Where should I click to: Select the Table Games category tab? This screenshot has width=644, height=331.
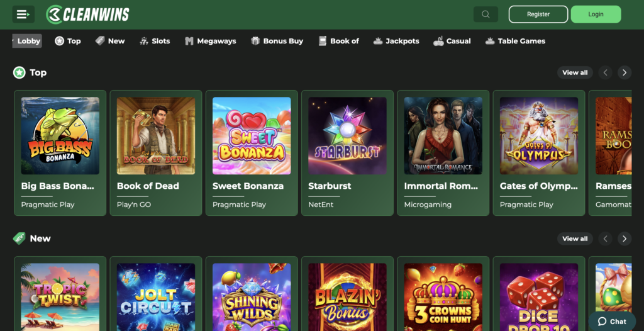(515, 41)
